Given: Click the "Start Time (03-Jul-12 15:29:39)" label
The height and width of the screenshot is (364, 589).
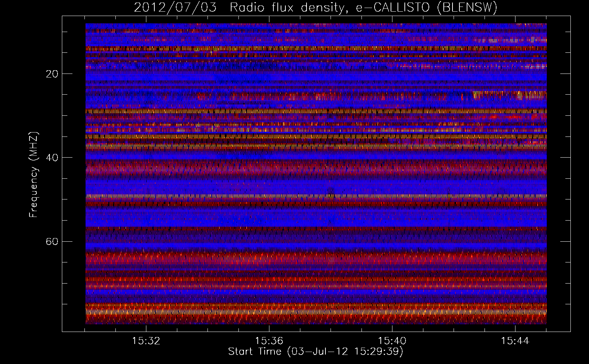Looking at the screenshot, I should [316, 352].
